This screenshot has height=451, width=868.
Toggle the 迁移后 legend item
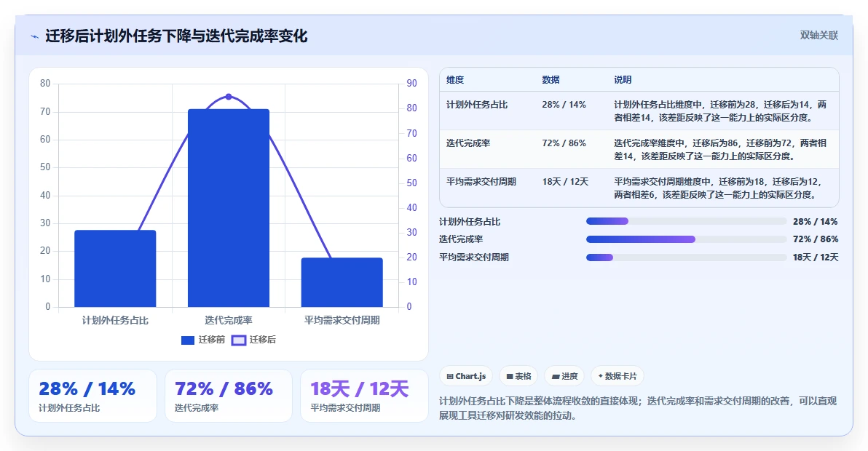[253, 340]
